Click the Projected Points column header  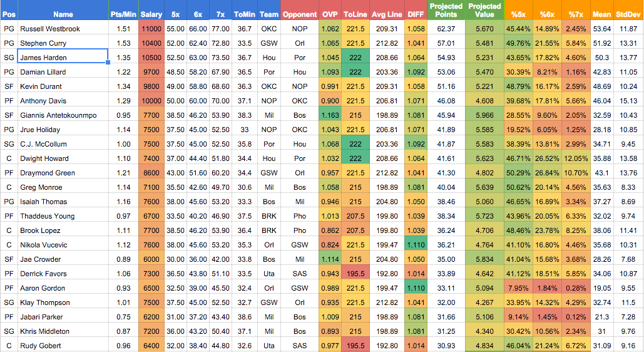pyautogui.click(x=446, y=10)
